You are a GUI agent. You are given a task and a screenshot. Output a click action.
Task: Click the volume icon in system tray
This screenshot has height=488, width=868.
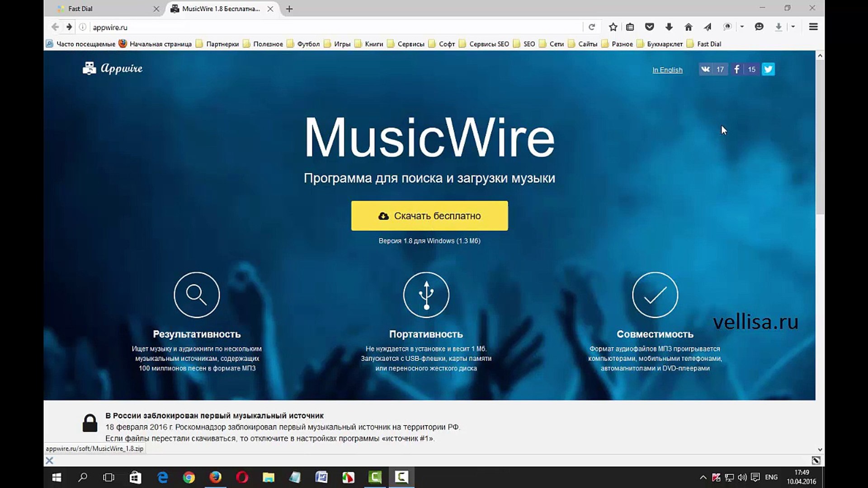[x=742, y=477]
